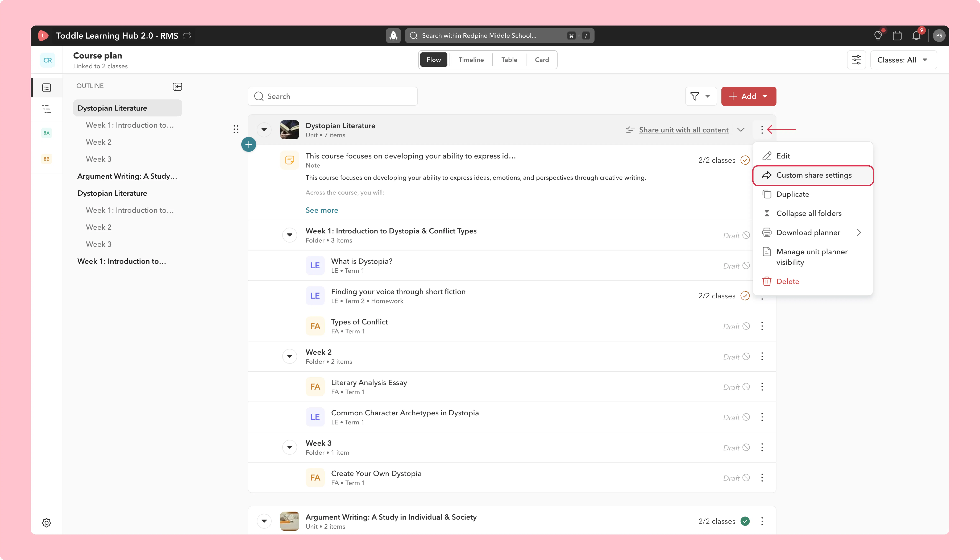Viewport: 980px width, 560px height.
Task: Click the course plan Search field
Action: tap(333, 96)
